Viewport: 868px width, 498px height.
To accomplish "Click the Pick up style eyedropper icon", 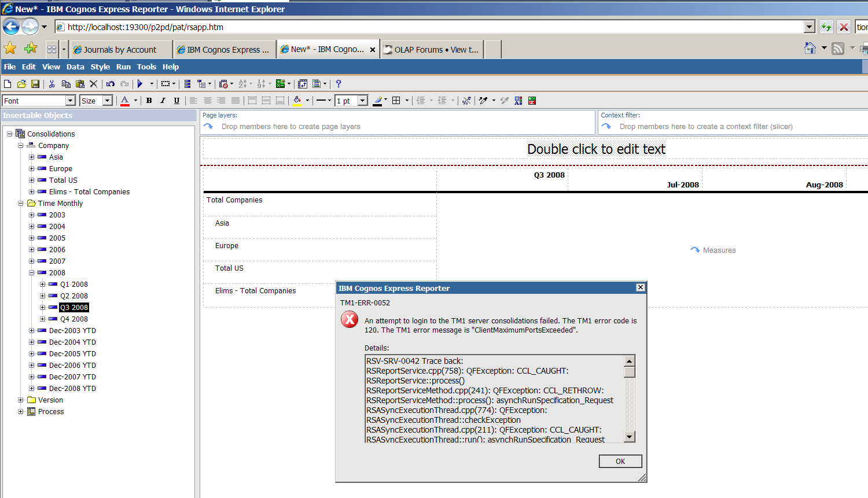I will point(483,101).
